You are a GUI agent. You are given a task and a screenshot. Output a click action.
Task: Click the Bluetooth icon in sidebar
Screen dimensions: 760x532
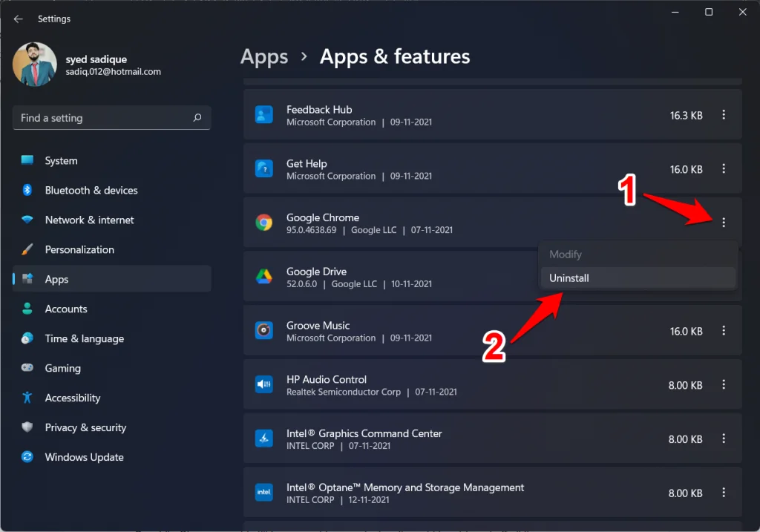pyautogui.click(x=27, y=190)
